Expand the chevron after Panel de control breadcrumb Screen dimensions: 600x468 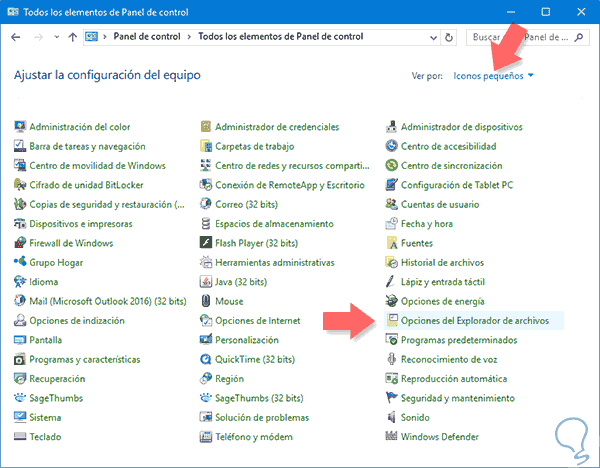point(189,37)
